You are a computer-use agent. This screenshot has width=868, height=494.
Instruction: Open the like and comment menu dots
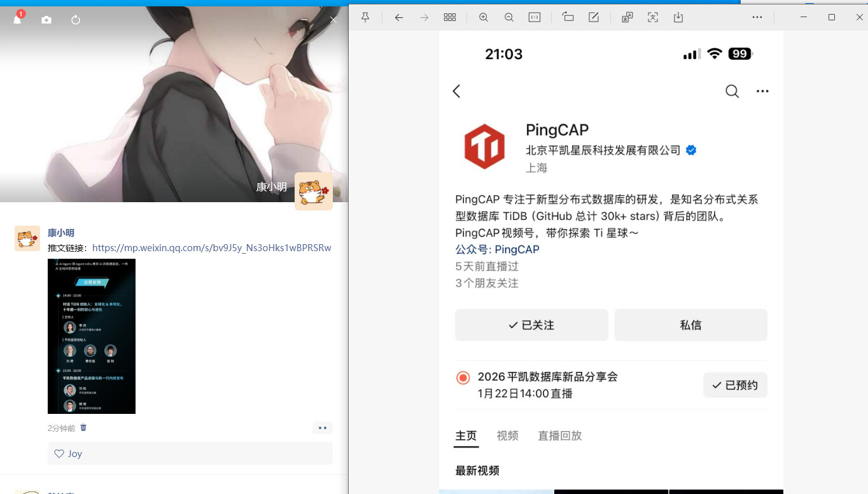click(x=323, y=428)
